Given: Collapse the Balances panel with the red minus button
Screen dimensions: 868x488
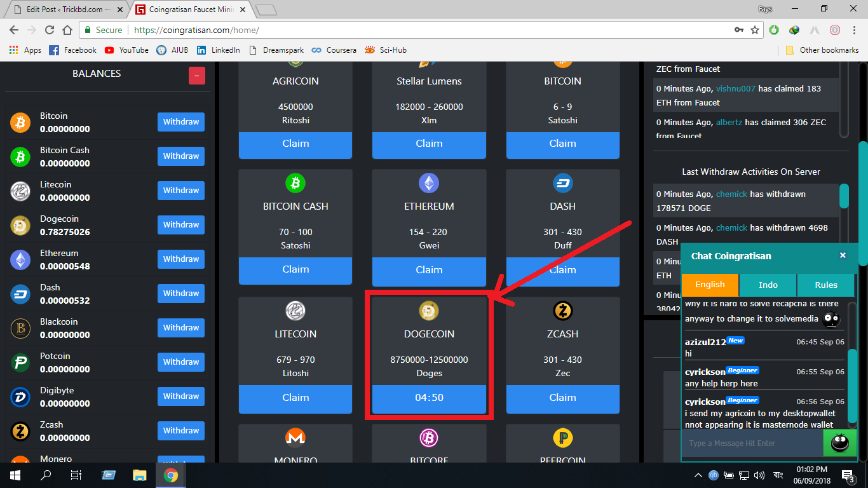Looking at the screenshot, I should (196, 75).
